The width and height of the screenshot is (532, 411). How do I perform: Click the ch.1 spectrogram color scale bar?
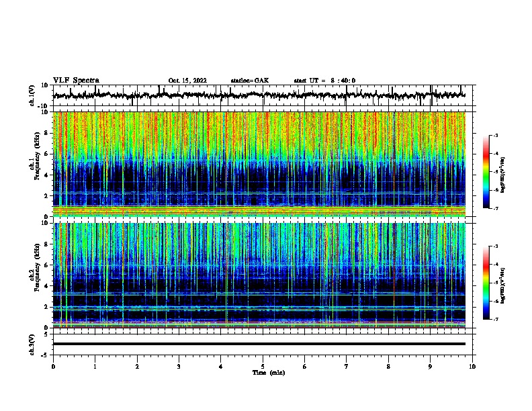point(486,172)
